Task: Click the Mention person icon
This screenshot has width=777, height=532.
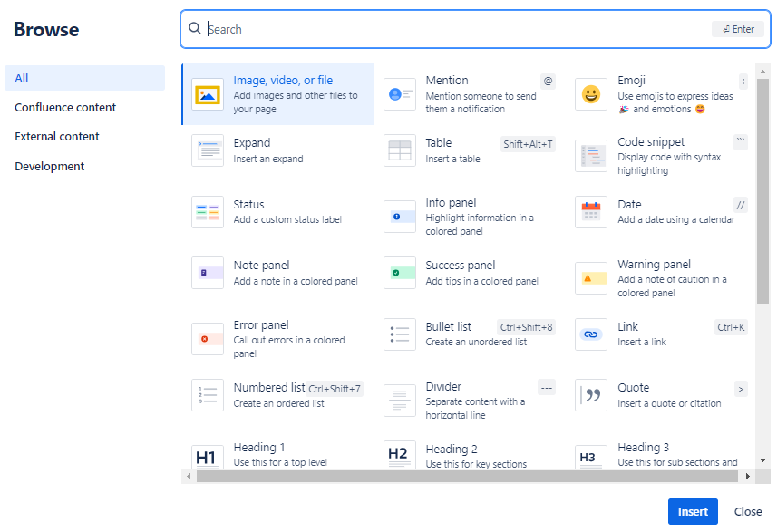Action: pos(400,94)
